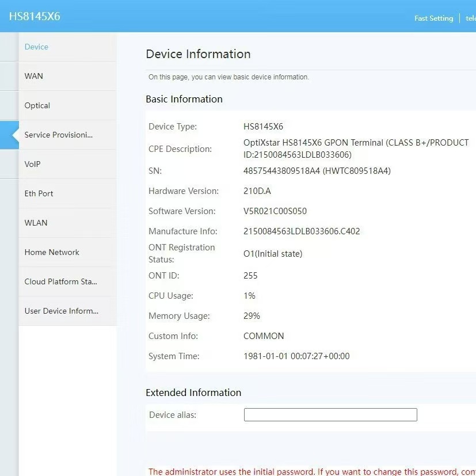Open the VoIP sidebar entry
476x476 pixels.
click(32, 164)
